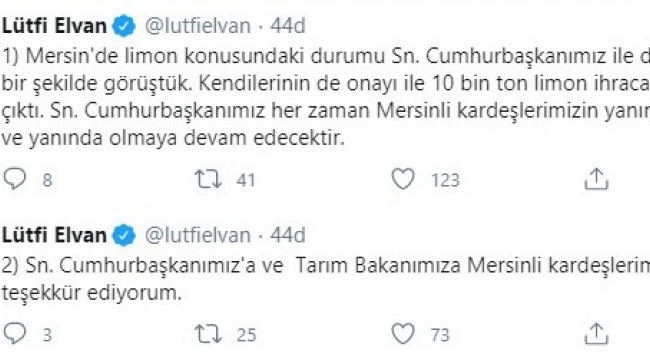Reply to the first tweet about Mersin lemons
This screenshot has width=650, height=360.
point(15,179)
